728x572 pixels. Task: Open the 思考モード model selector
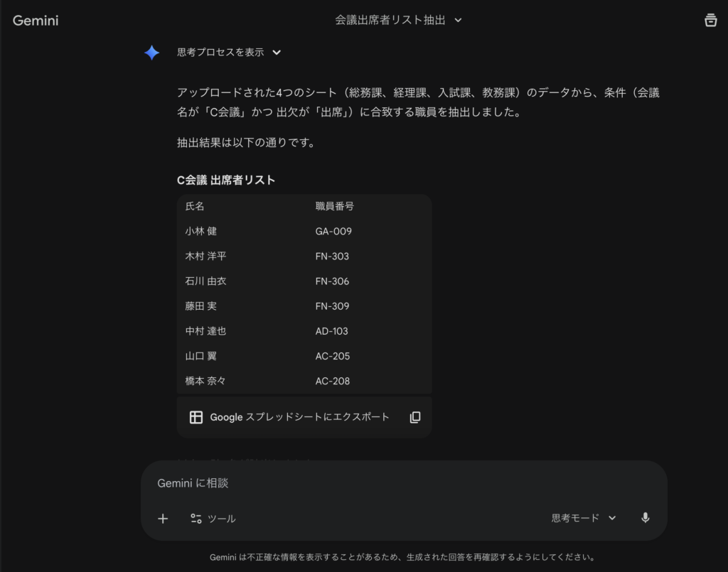(583, 518)
